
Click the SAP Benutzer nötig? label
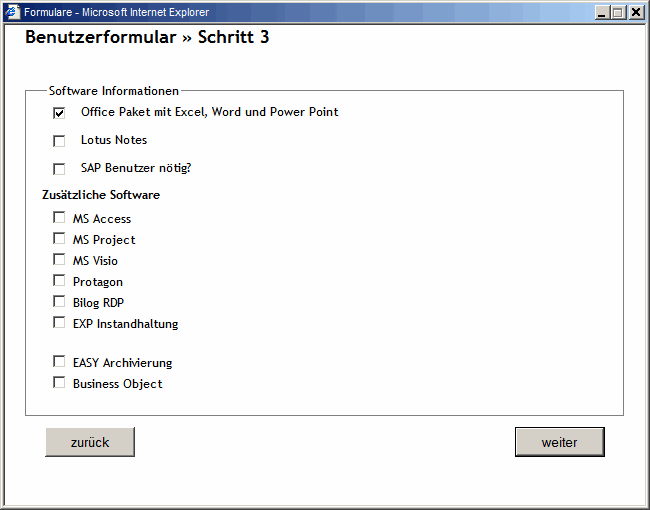[x=136, y=168]
